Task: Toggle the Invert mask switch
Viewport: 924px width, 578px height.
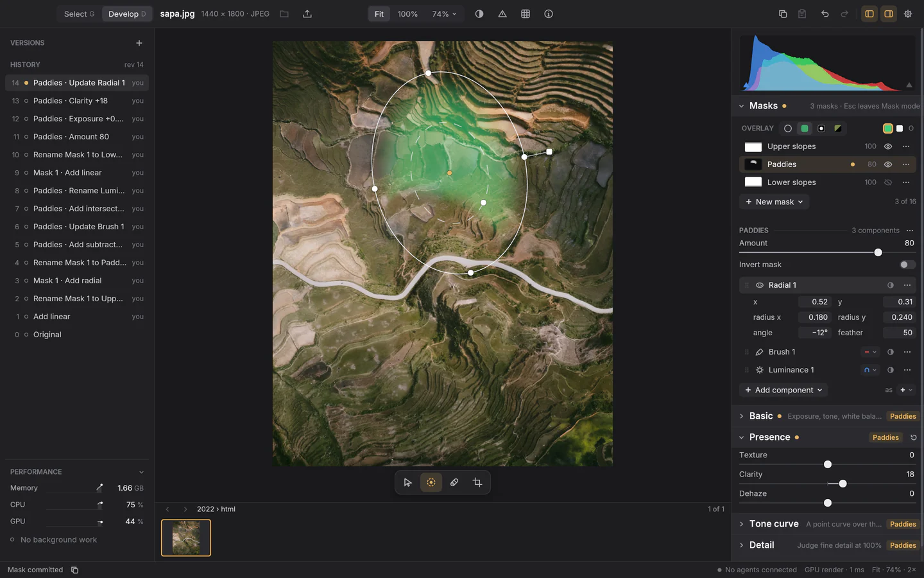Action: 907,265
